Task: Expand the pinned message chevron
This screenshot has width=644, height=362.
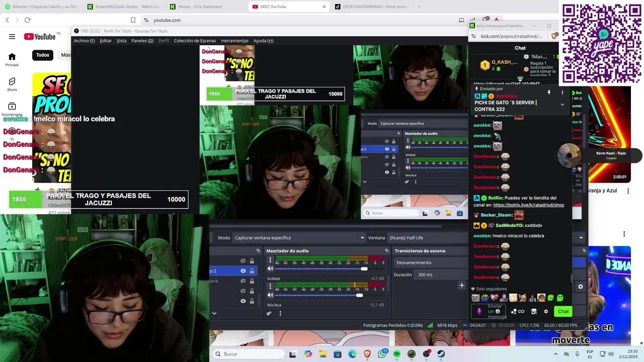Action: [562, 105]
